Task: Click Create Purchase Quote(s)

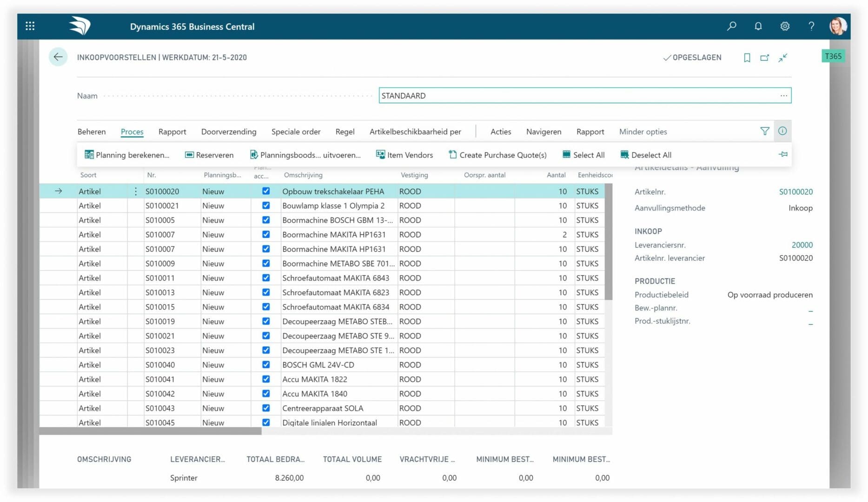Action: pos(497,155)
